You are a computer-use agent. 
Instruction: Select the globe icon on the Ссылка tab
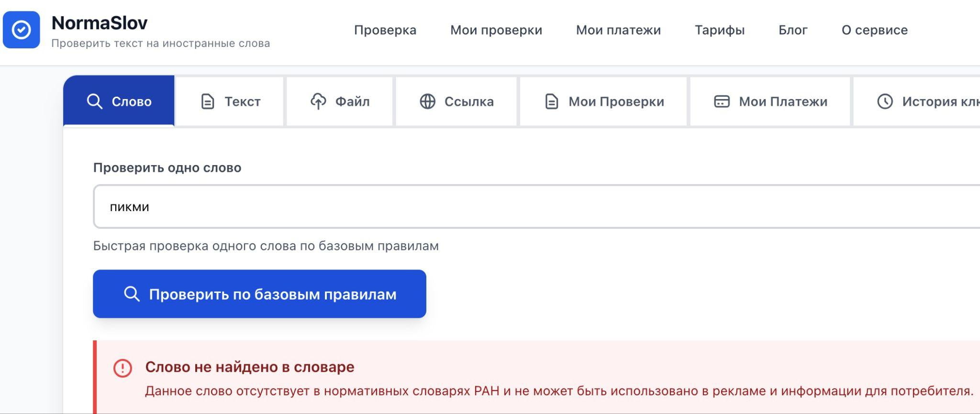tap(427, 101)
